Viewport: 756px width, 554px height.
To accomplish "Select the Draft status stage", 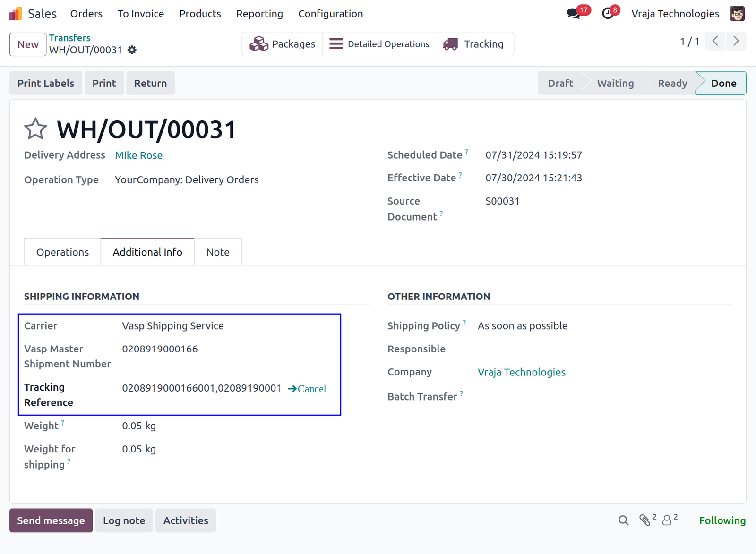I will tap(560, 83).
